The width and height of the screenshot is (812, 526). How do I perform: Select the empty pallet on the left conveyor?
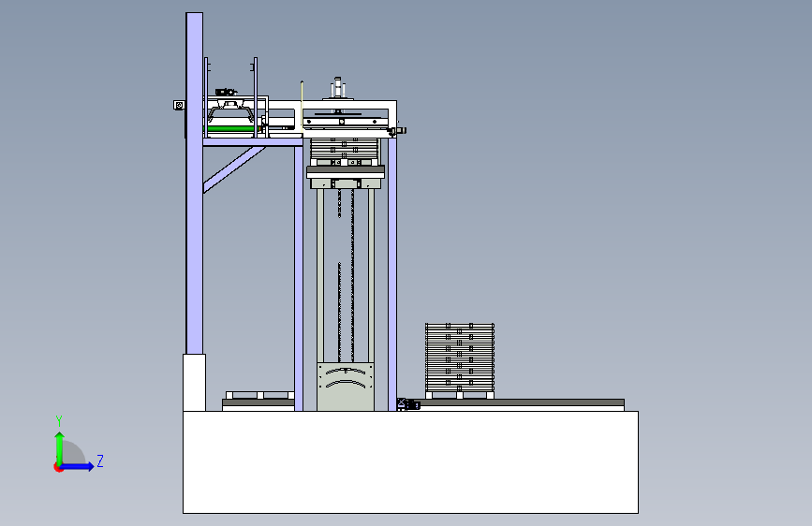tap(260, 395)
